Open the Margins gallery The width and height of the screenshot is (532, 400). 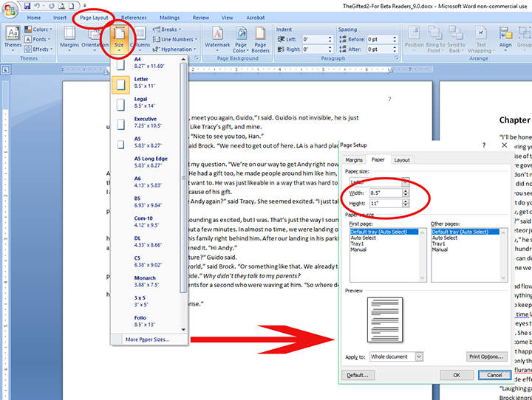point(69,38)
